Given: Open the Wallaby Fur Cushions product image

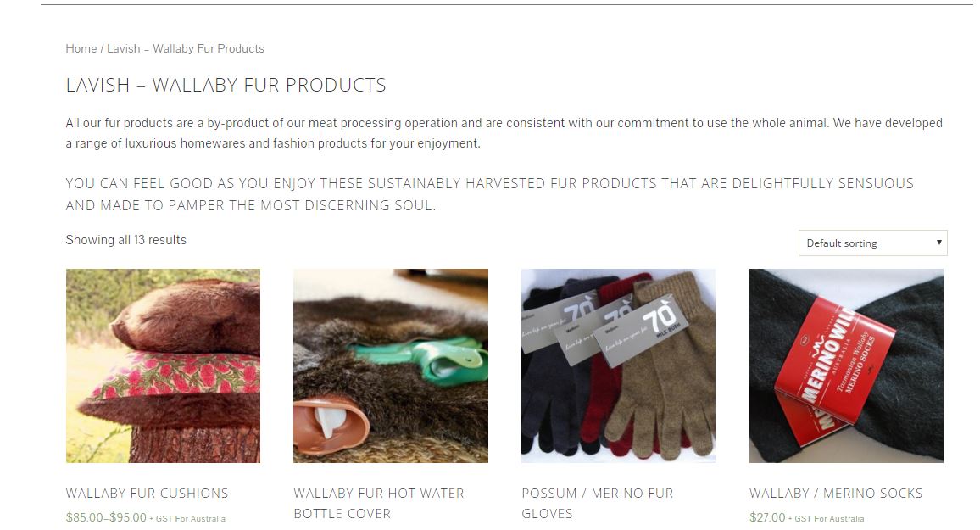Looking at the screenshot, I should pos(163,365).
